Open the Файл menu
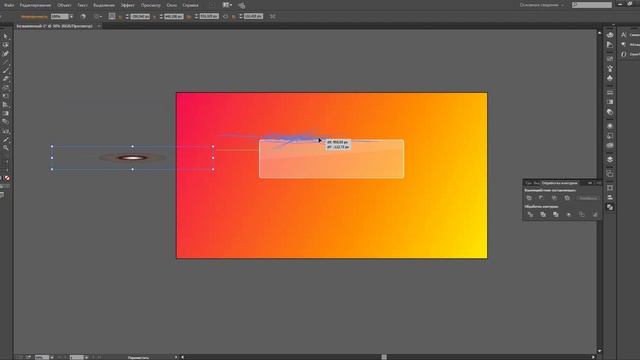The width and height of the screenshot is (640, 360). point(8,5)
